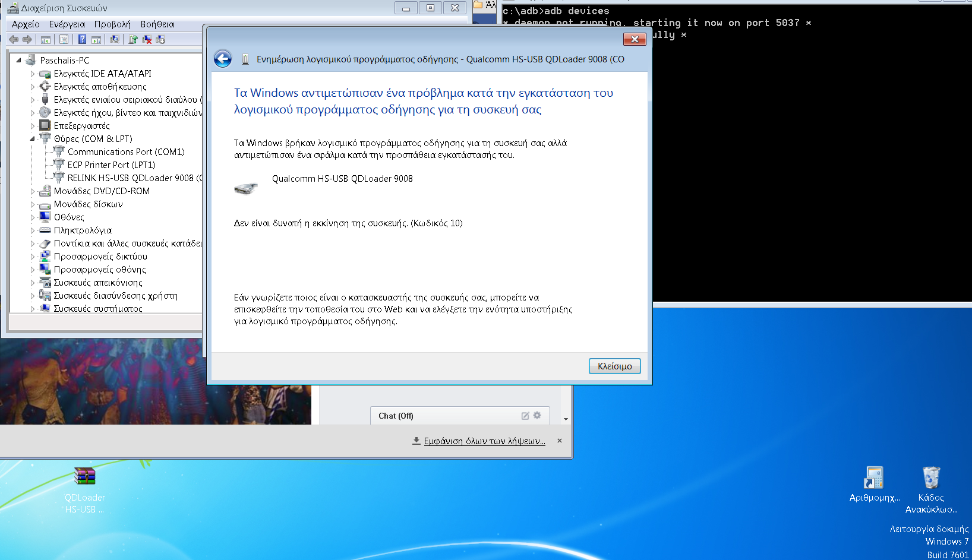The width and height of the screenshot is (972, 560).
Task: Click the compose icon in Chat (Off) bar
Action: 525,416
